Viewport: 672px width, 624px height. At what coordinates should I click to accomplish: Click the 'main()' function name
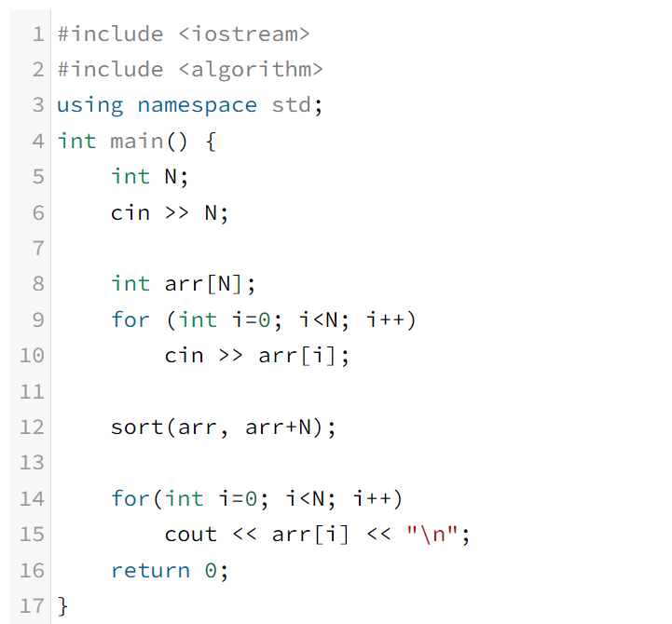(149, 142)
